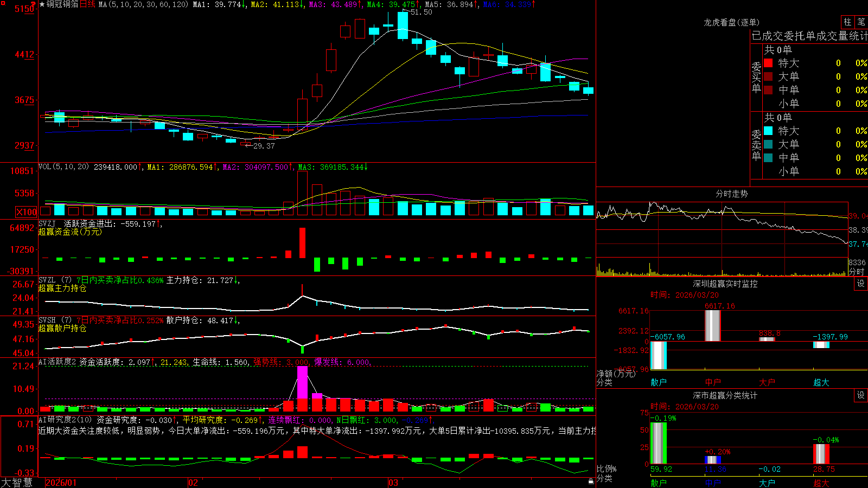Click the VOL(5,10,20) indicator label
Screen dimensions: 868x488
[x=63, y=167]
